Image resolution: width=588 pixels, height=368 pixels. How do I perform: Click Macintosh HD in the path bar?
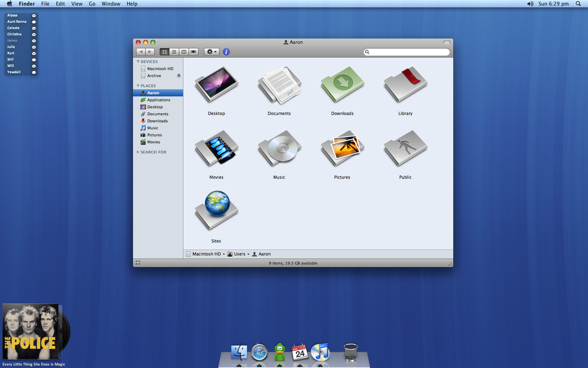(x=204, y=254)
